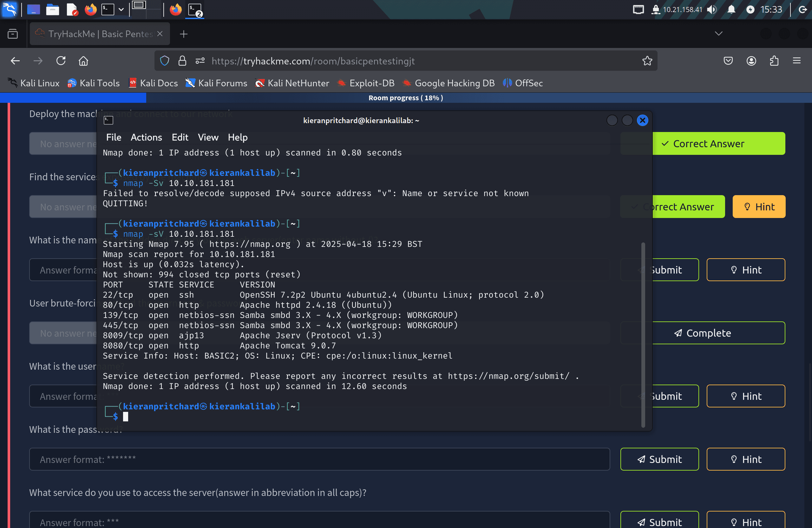This screenshot has height=528, width=812.
Task: Expand the list all tabs chevron
Action: (x=718, y=34)
